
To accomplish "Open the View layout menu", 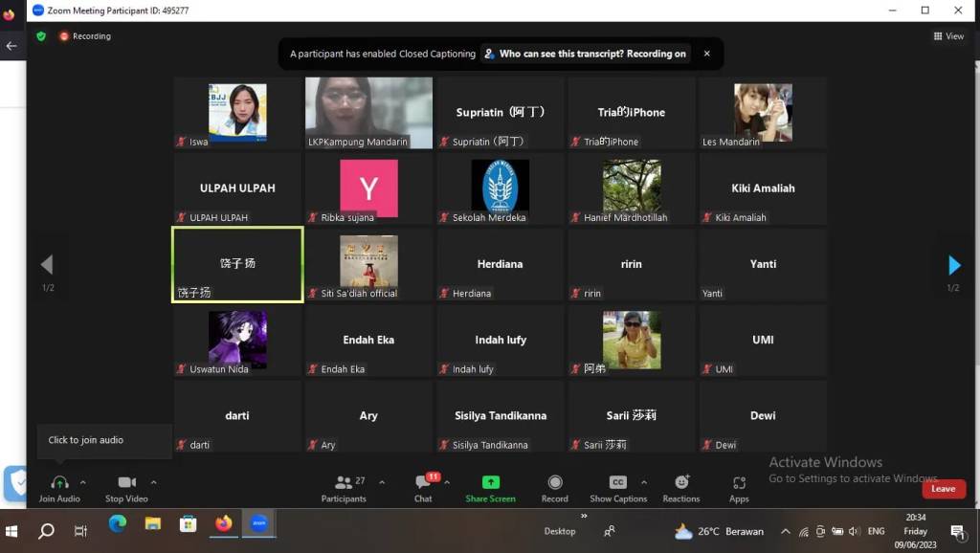I will click(948, 36).
